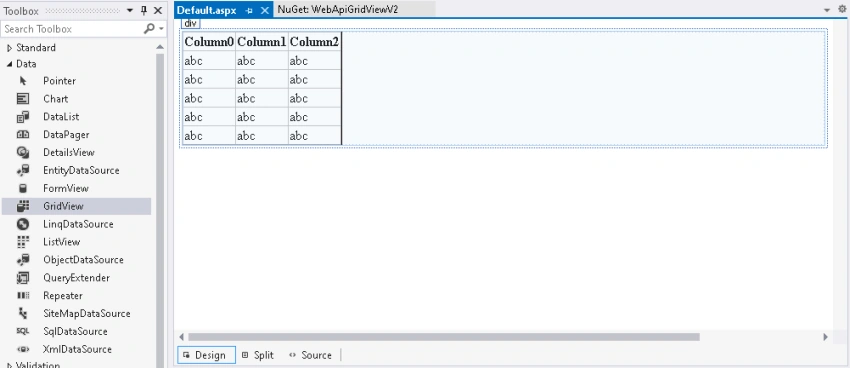Close the Toolbox panel
This screenshot has width=850, height=368.
(x=158, y=10)
